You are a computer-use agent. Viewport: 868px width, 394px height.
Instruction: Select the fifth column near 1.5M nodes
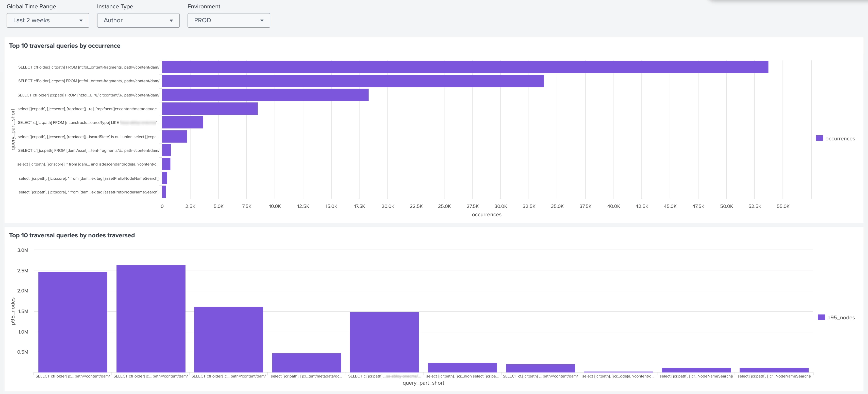[x=384, y=342]
